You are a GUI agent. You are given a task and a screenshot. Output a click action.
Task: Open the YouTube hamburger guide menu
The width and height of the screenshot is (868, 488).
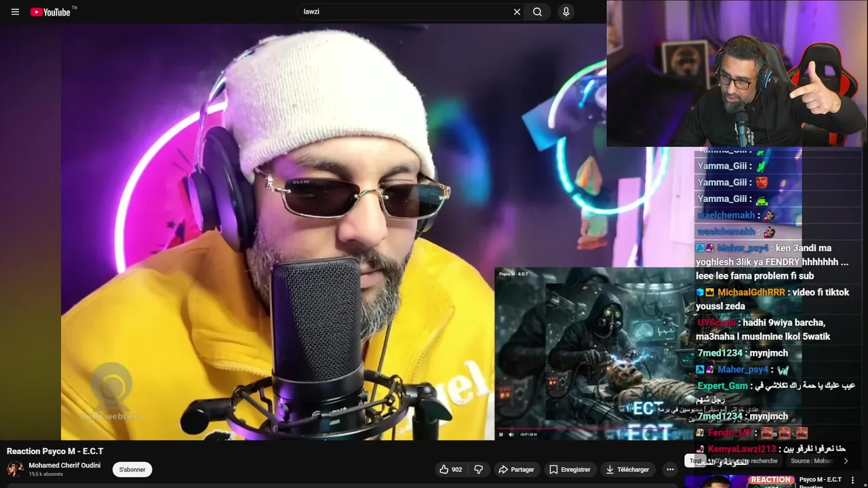point(15,12)
